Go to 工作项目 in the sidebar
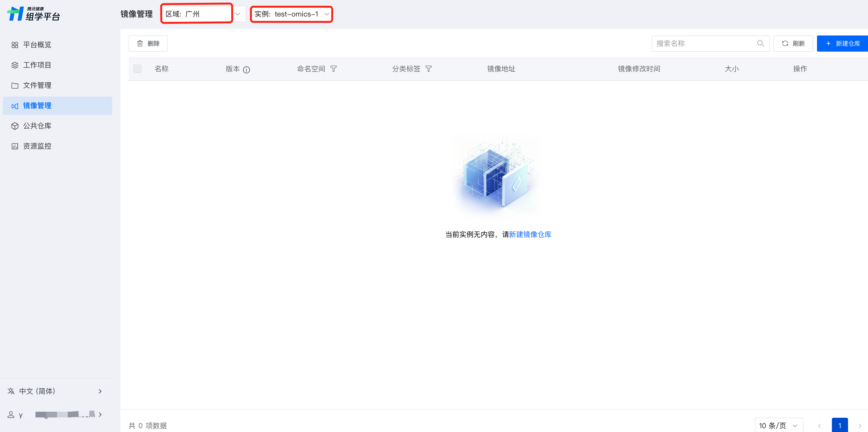Image resolution: width=868 pixels, height=432 pixels. [37, 65]
